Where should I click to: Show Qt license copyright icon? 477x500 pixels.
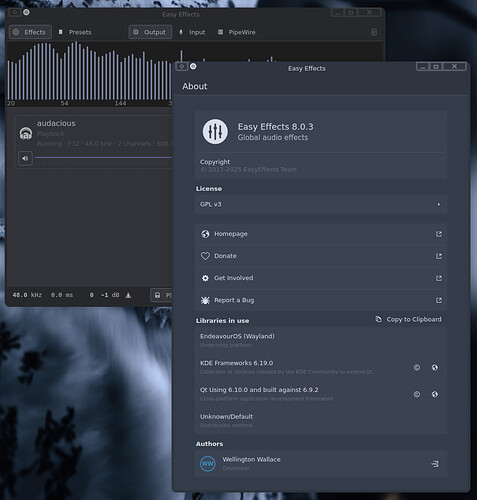417,394
